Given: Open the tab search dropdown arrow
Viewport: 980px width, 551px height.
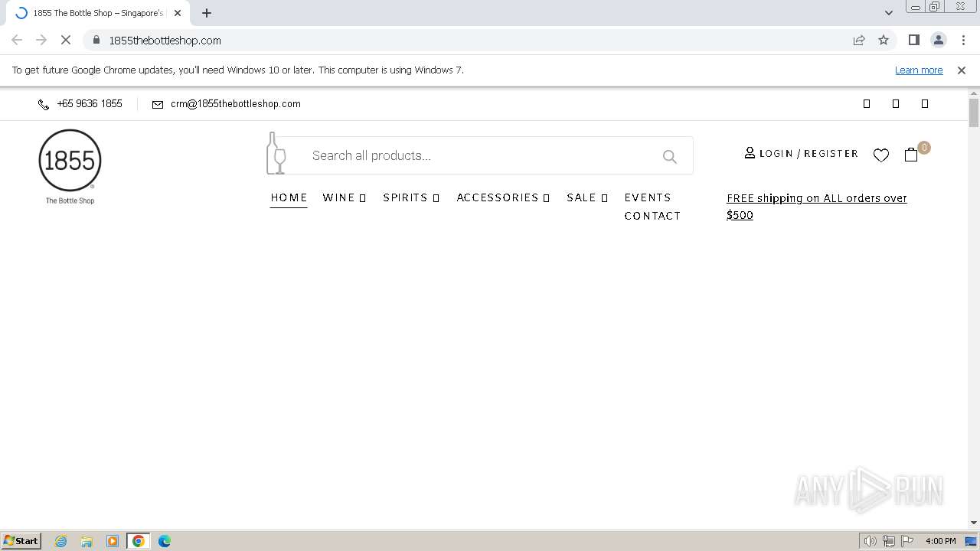Looking at the screenshot, I should [x=889, y=13].
